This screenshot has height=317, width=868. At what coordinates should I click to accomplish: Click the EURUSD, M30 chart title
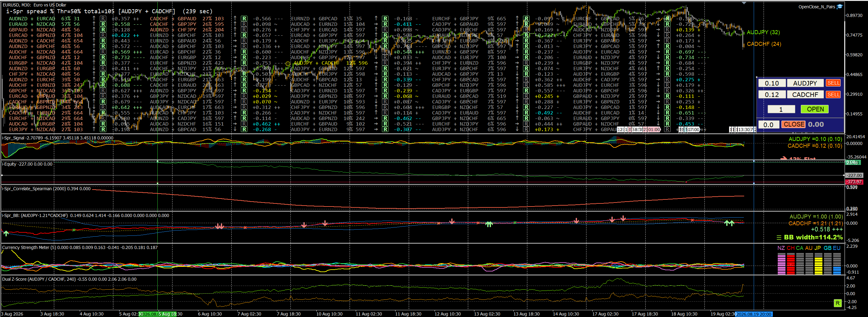34,5
